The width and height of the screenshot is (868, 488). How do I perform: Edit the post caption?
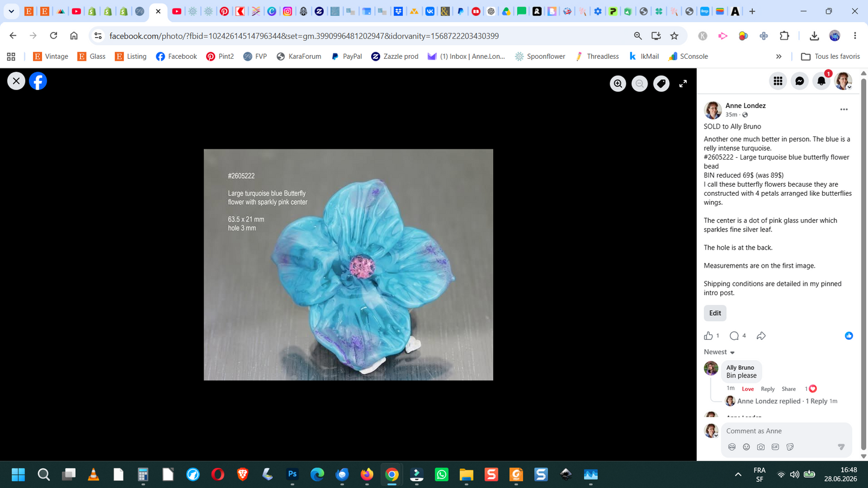(x=715, y=313)
